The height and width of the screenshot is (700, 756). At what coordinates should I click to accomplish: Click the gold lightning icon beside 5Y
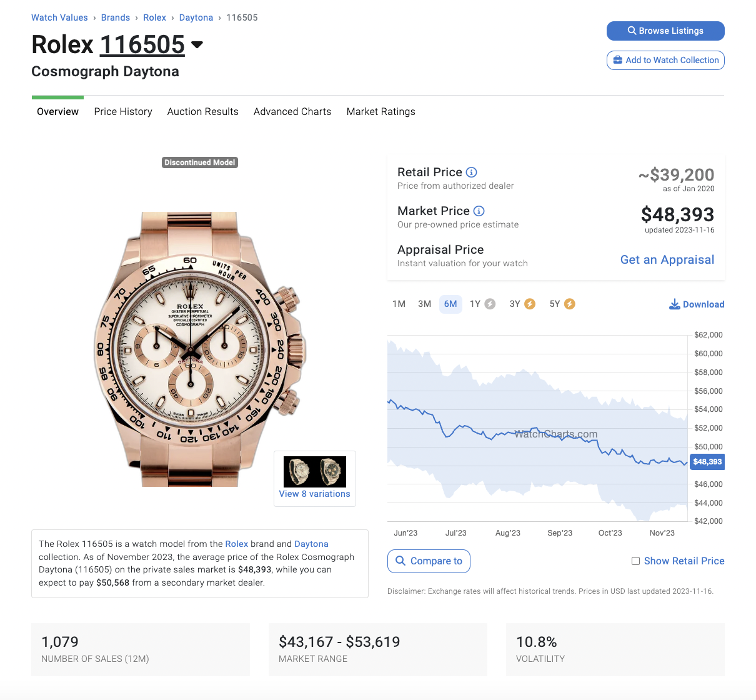click(x=570, y=304)
